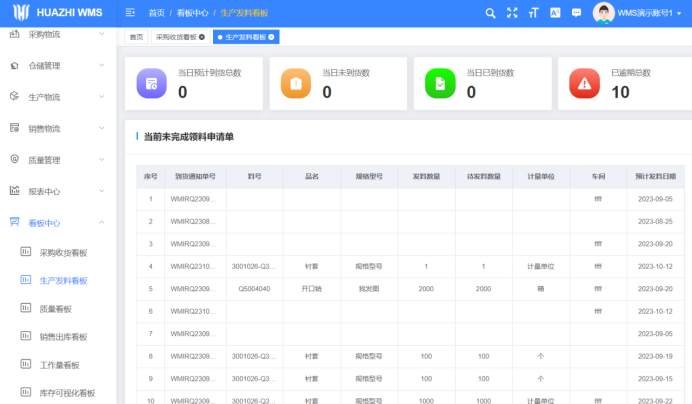The image size is (692, 404).
Task: Click the 发料数量 column header
Action: pyautogui.click(x=426, y=176)
